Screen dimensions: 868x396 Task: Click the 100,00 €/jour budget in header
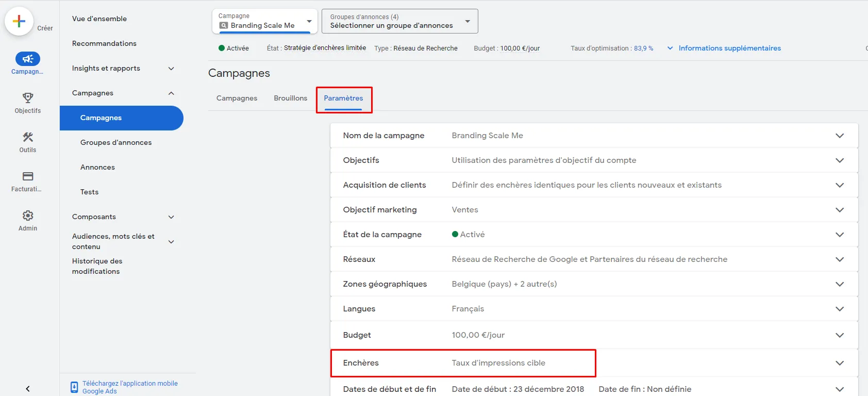point(520,48)
